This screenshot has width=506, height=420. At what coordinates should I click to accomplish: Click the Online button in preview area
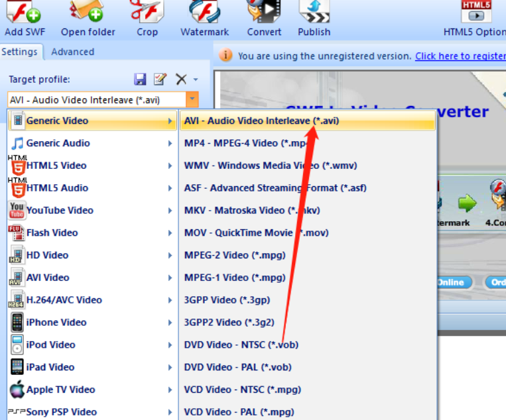pos(454,282)
